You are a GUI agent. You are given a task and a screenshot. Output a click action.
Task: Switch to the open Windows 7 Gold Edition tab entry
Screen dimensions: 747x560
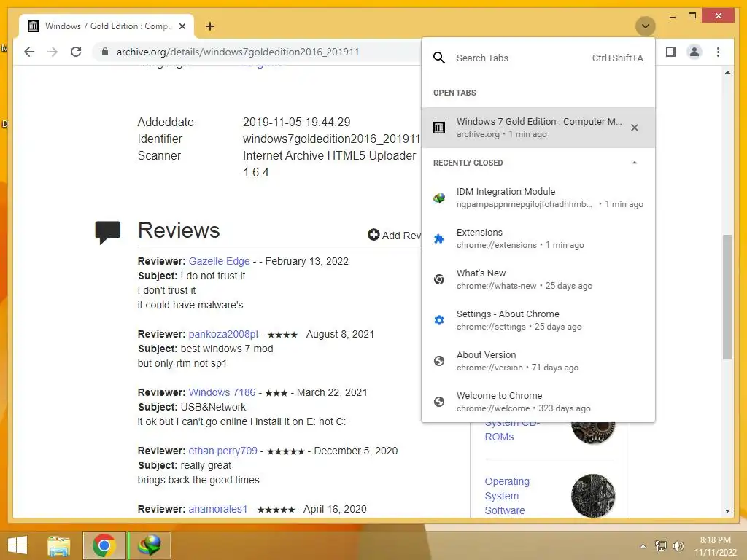(538, 128)
